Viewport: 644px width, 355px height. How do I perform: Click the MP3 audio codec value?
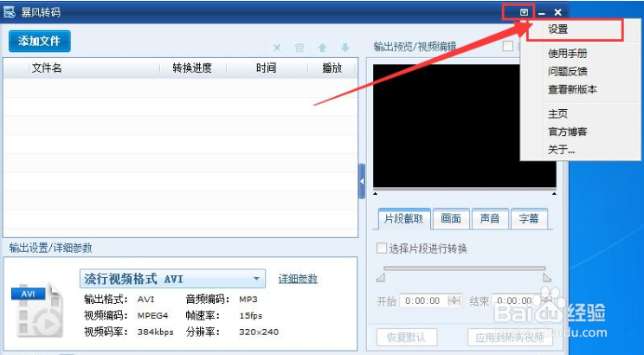[x=248, y=299]
